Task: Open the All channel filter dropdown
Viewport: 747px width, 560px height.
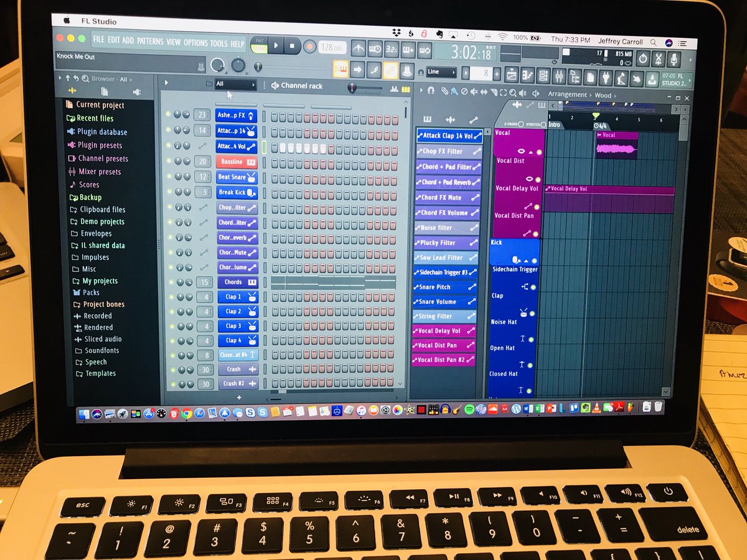Action: click(x=235, y=84)
